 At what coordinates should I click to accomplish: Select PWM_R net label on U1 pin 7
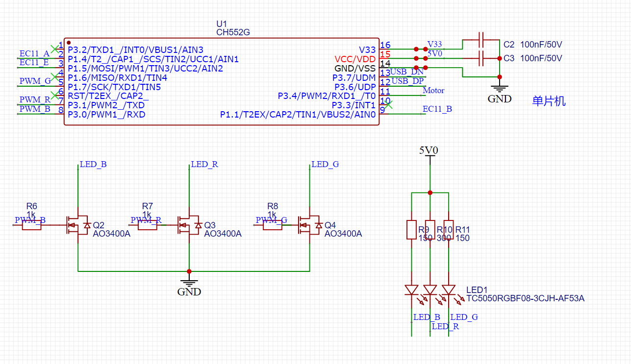[35, 99]
